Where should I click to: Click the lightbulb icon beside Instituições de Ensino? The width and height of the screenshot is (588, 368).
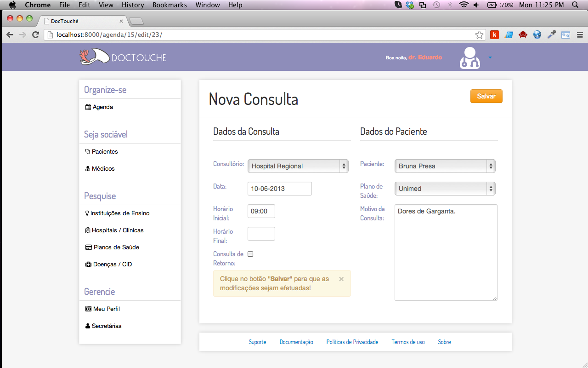[x=87, y=213]
